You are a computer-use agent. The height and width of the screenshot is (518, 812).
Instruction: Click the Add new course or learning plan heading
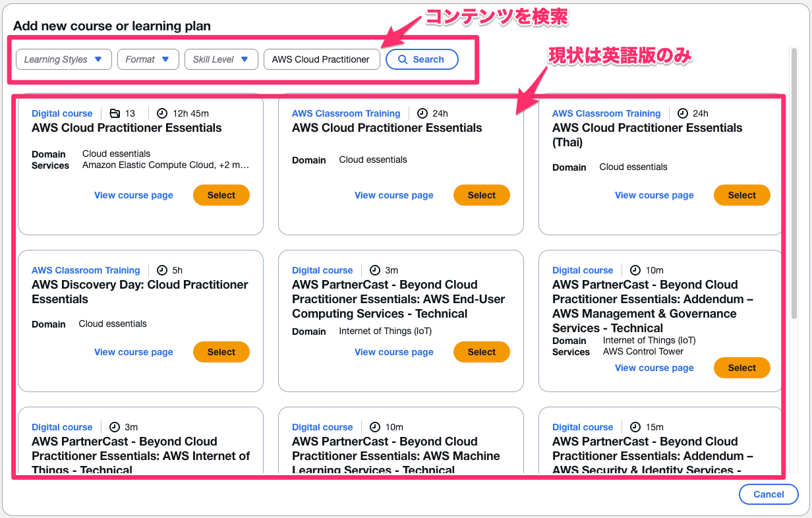pos(112,26)
